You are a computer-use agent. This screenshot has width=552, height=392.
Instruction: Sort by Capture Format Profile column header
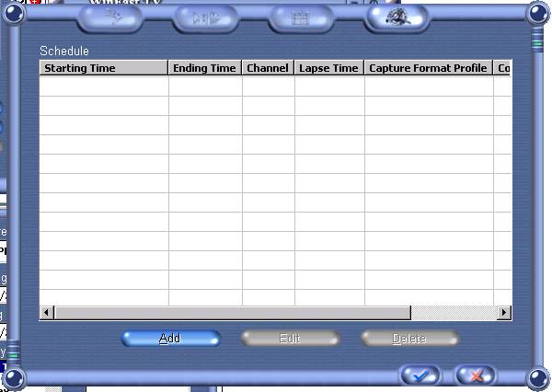point(429,68)
